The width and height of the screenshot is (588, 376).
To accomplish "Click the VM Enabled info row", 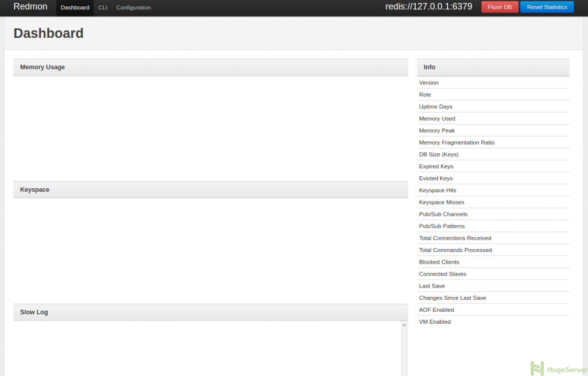I will tap(435, 322).
